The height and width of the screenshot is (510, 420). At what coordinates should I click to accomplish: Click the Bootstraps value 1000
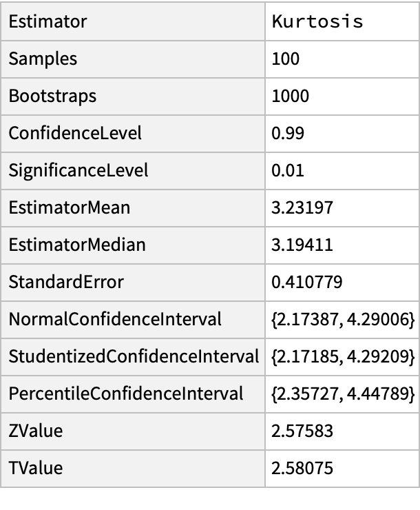pos(291,96)
